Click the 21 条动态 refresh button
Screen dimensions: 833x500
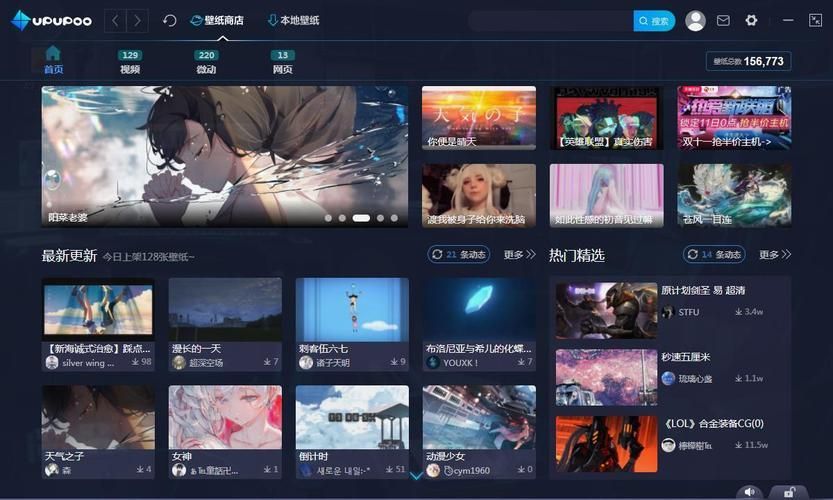459,255
